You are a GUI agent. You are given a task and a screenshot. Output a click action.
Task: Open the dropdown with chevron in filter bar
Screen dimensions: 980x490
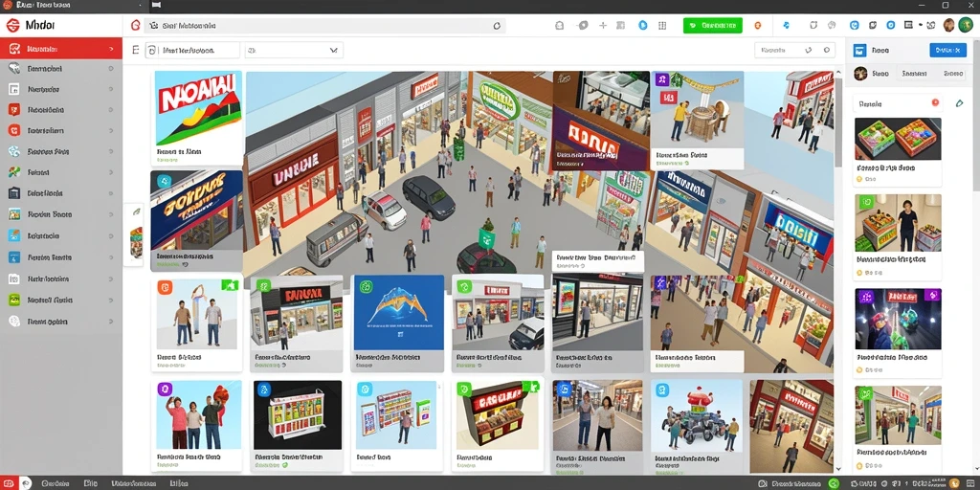295,50
